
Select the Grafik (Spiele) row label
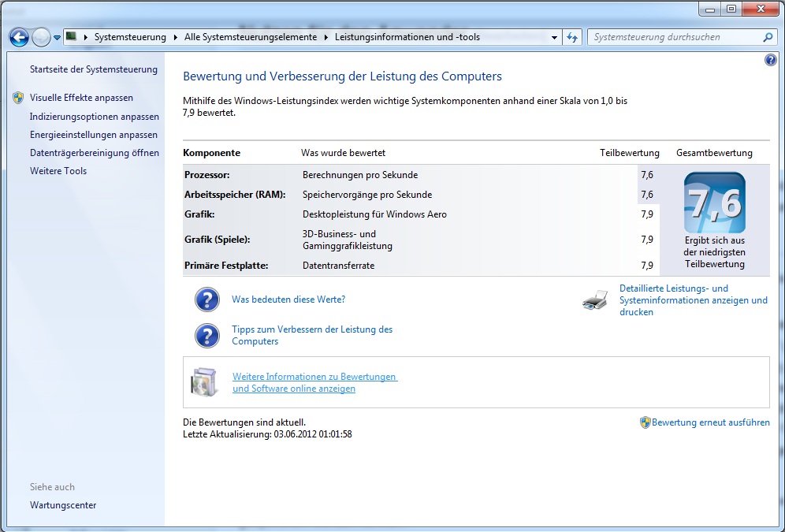pos(217,240)
